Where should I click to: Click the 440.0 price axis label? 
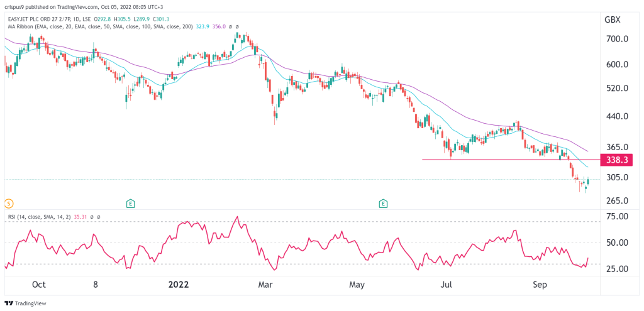pyautogui.click(x=616, y=116)
